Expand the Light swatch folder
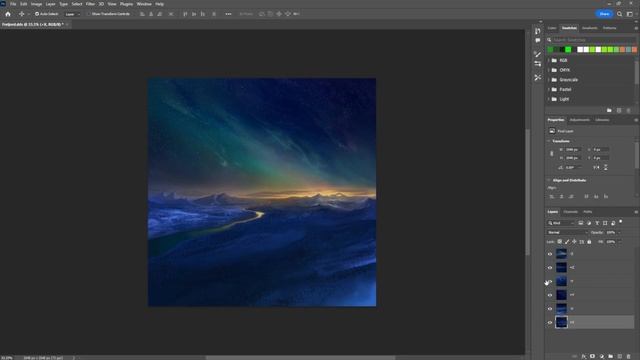Screen dimensions: 640x360 coord(549,99)
